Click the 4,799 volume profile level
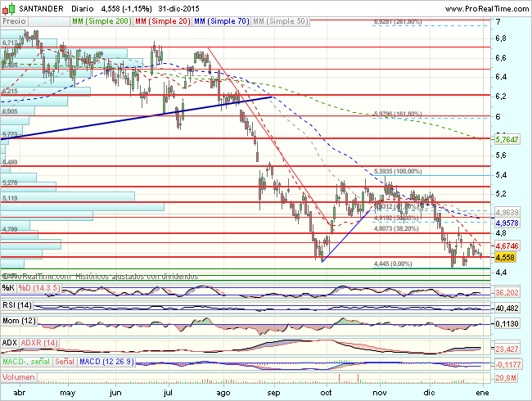 click(x=10, y=229)
